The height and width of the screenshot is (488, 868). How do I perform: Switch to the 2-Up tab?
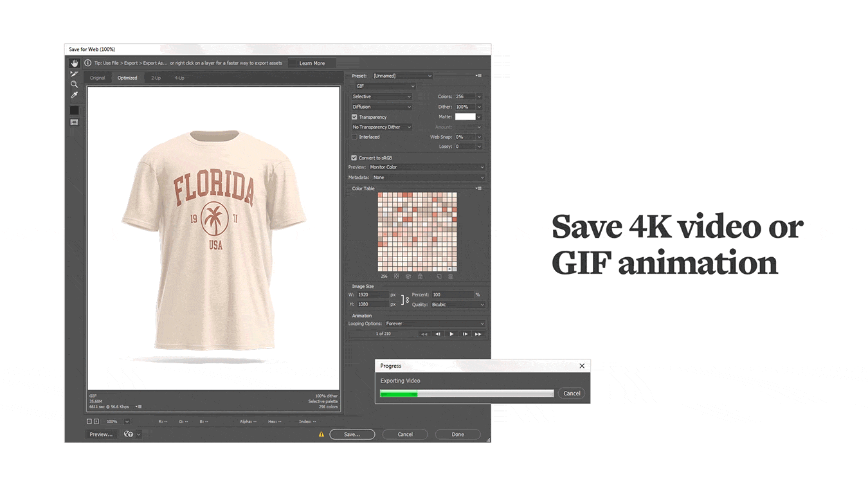click(x=156, y=78)
